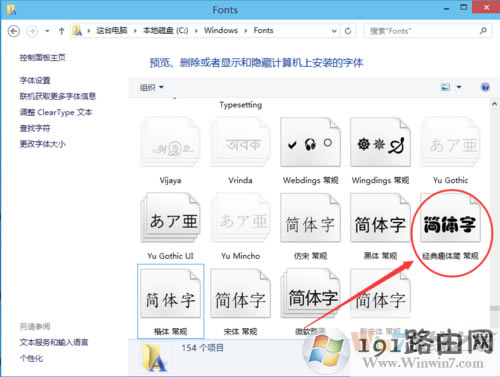The height and width of the screenshot is (377, 500).
Task: Expand the address bar history dropdown
Action: coord(334,31)
